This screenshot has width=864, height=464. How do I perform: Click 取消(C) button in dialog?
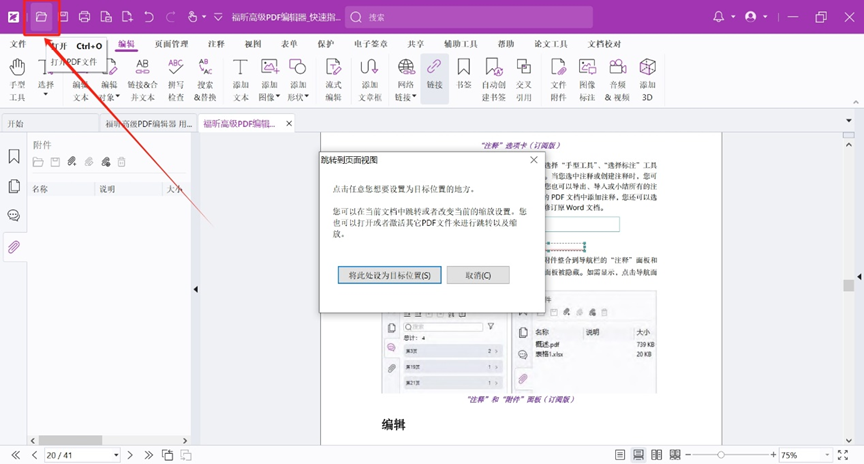(478, 275)
